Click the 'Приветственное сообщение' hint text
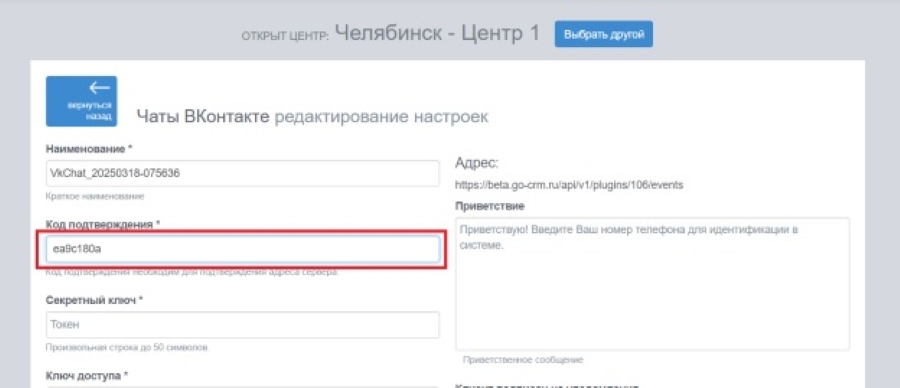The height and width of the screenshot is (388, 900). (x=523, y=360)
